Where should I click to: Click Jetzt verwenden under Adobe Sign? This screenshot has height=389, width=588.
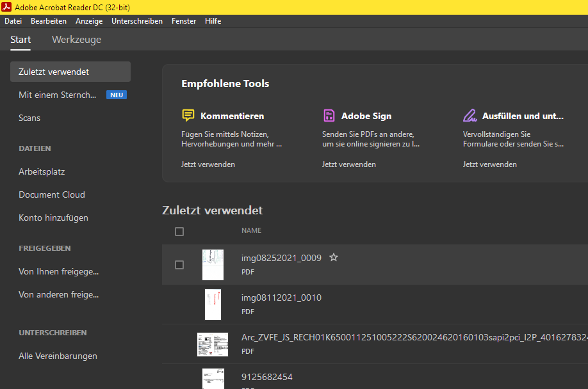(349, 164)
